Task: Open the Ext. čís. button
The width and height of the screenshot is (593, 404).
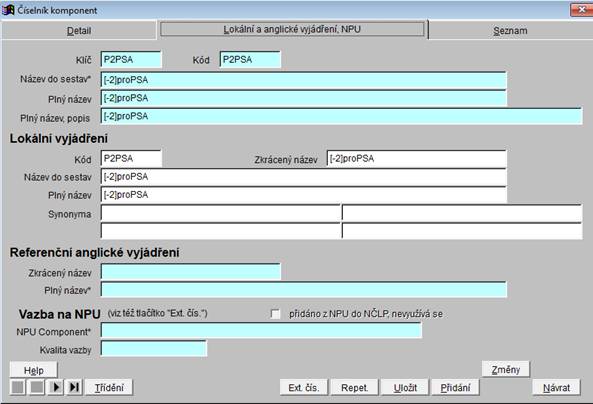Action: (x=304, y=387)
